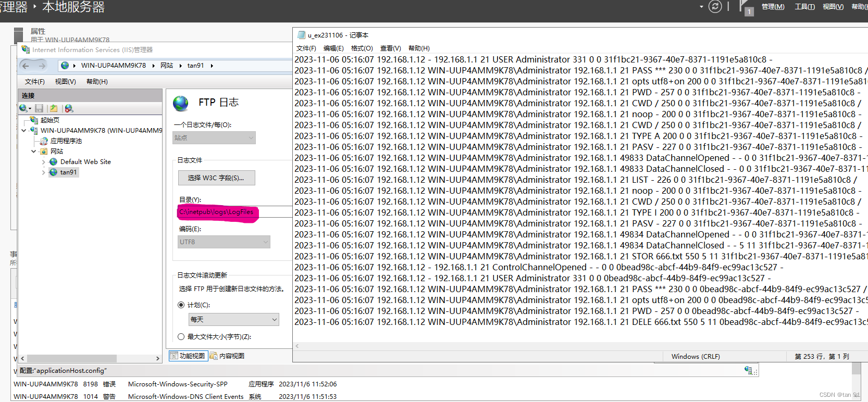Click the config status icon at bottom right
Image resolution: width=868 pixels, height=402 pixels.
tap(749, 370)
